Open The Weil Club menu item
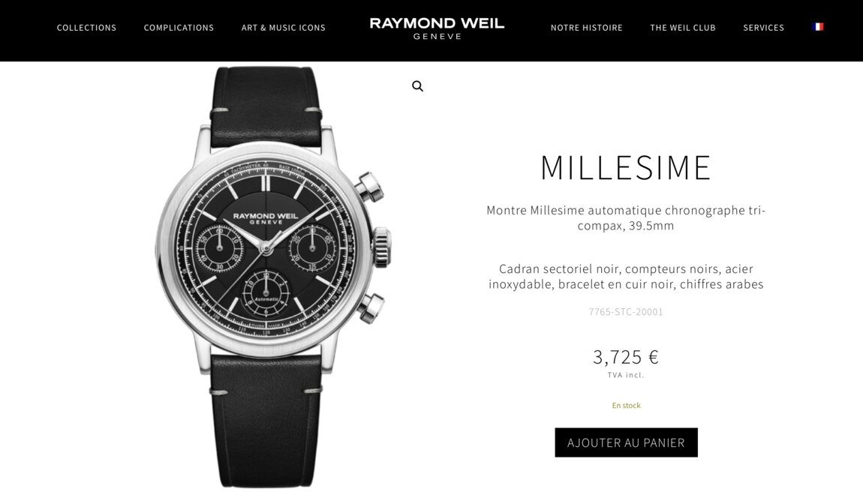The height and width of the screenshot is (504, 863). click(x=683, y=28)
